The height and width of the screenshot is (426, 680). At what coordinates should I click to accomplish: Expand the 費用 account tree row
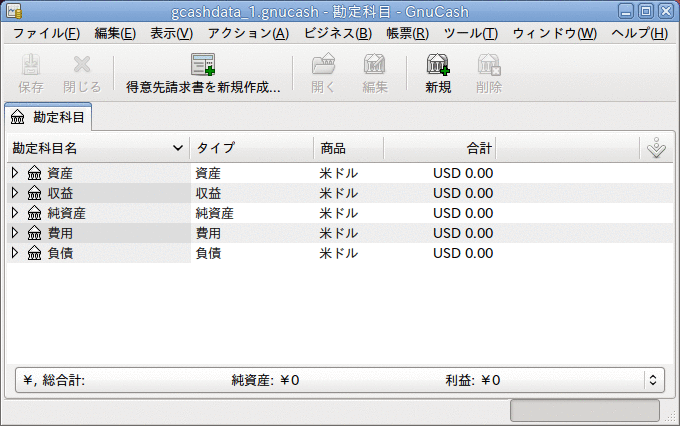pyautogui.click(x=15, y=233)
